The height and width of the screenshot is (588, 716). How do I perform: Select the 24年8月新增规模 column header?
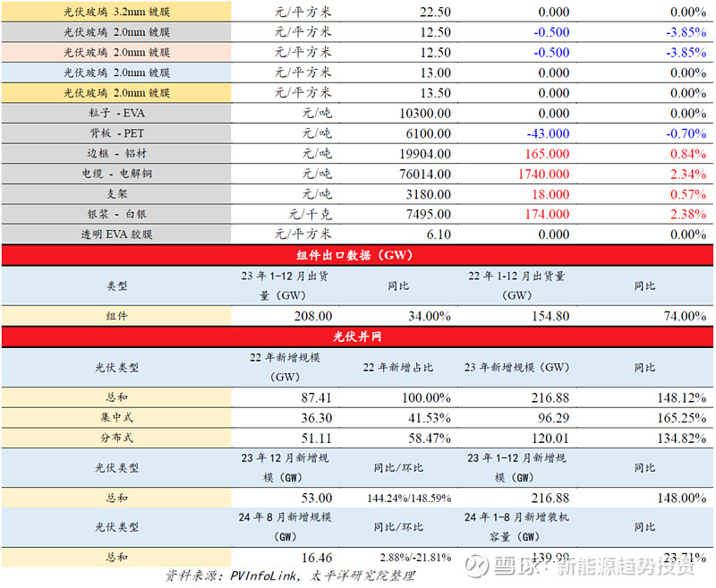tap(285, 527)
